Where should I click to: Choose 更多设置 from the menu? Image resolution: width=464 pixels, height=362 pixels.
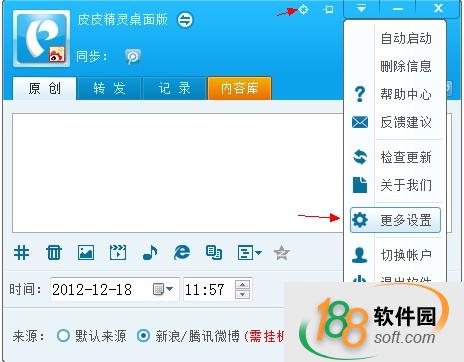(395, 220)
